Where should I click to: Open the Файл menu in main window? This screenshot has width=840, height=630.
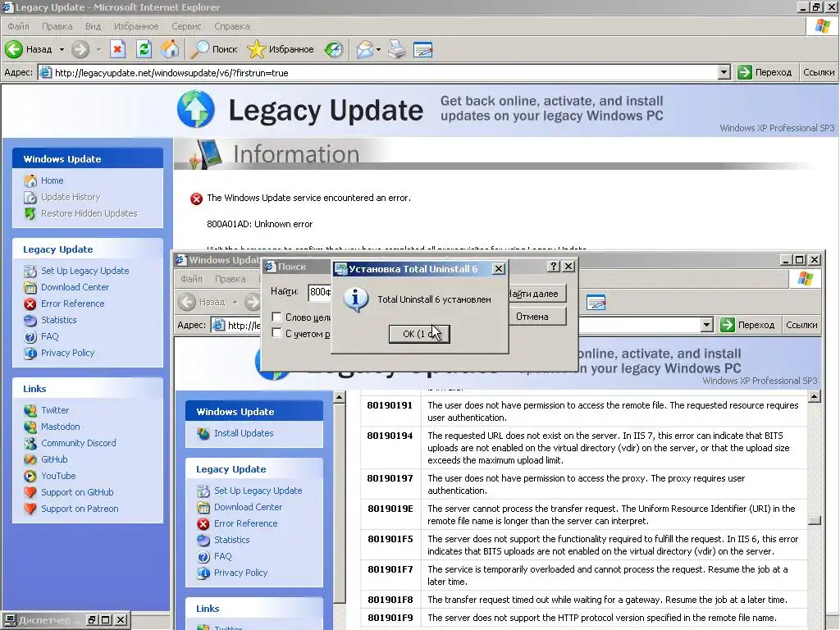pos(18,26)
